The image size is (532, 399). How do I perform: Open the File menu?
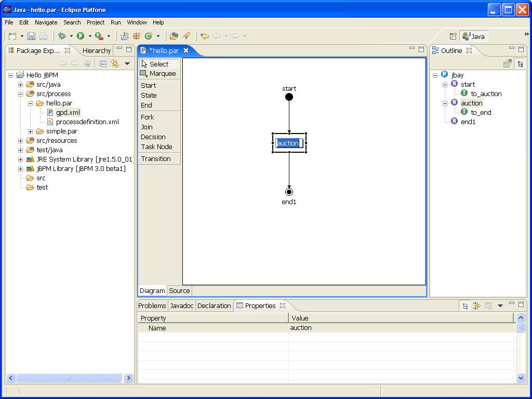click(x=9, y=22)
